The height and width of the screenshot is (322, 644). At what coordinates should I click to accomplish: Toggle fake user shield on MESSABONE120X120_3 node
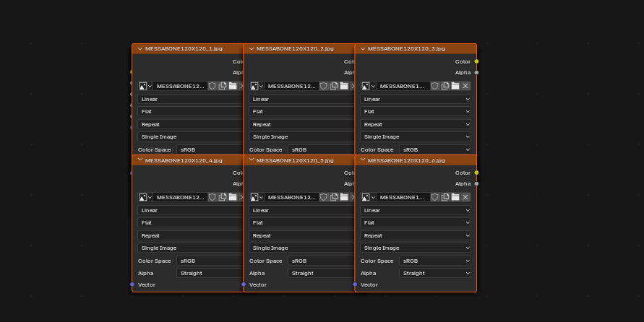point(434,86)
